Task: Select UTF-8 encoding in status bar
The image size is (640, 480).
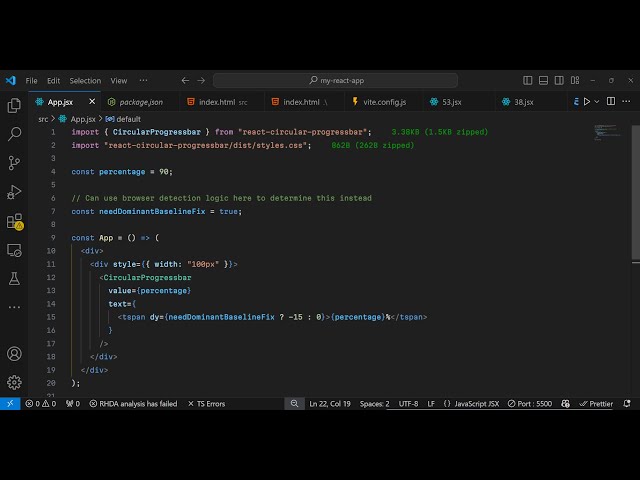Action: click(408, 404)
